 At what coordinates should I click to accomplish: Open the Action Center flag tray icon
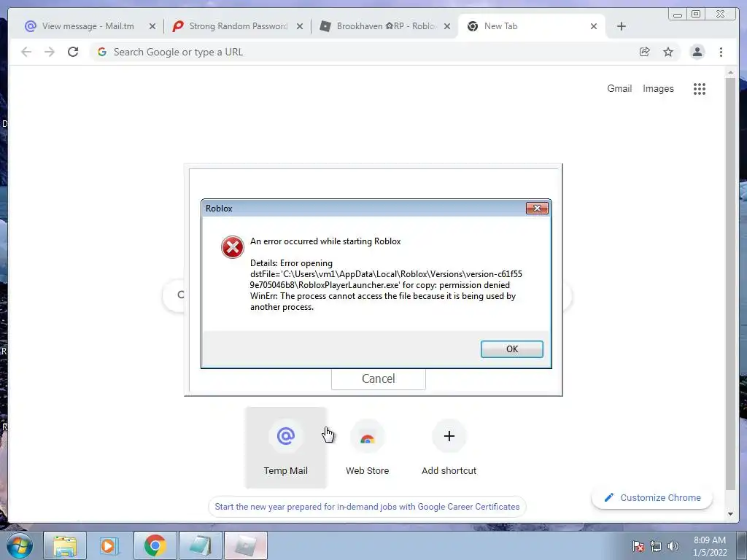coord(638,546)
